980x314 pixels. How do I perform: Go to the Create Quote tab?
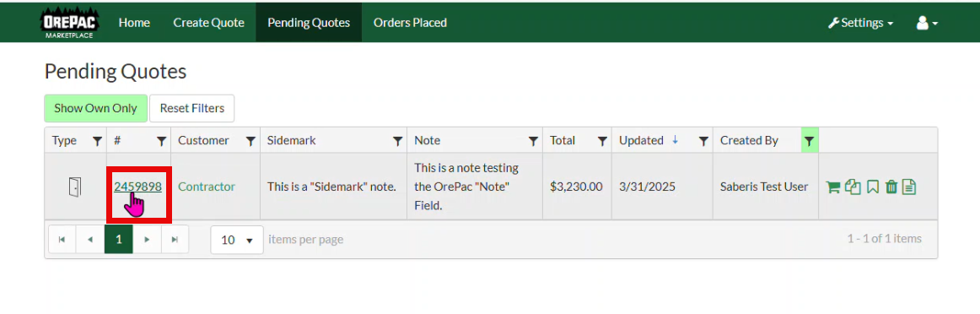tap(209, 23)
